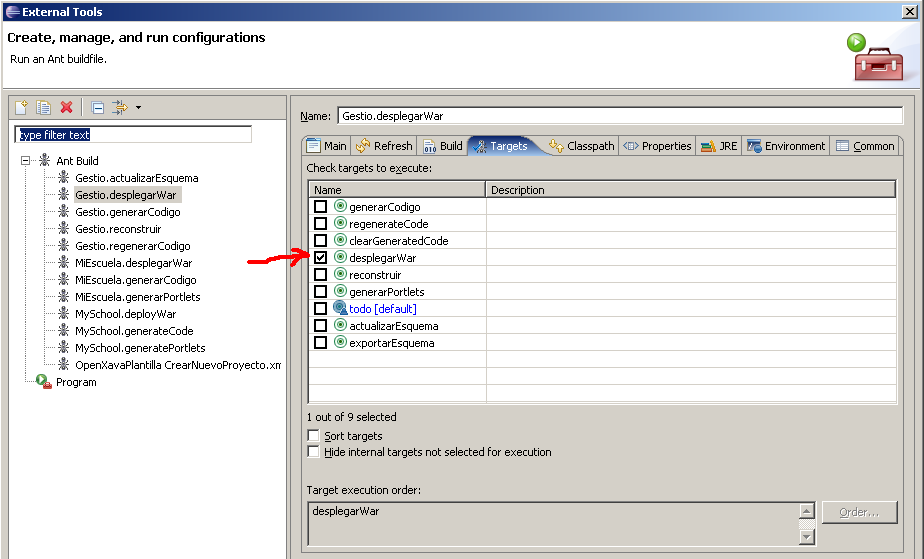Open the Environment tab
The image size is (924, 559).
pos(786,146)
